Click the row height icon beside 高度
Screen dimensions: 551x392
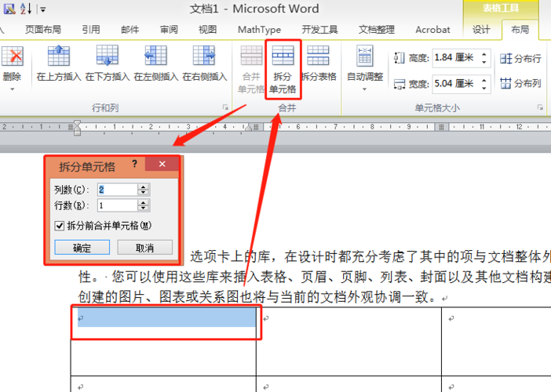tap(400, 58)
